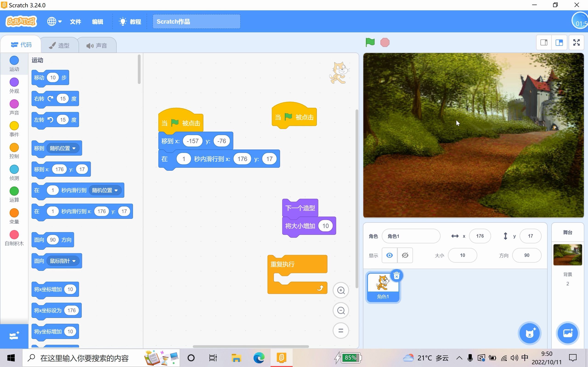Show the sprite using the eye icon
This screenshot has height=367, width=588.
390,255
